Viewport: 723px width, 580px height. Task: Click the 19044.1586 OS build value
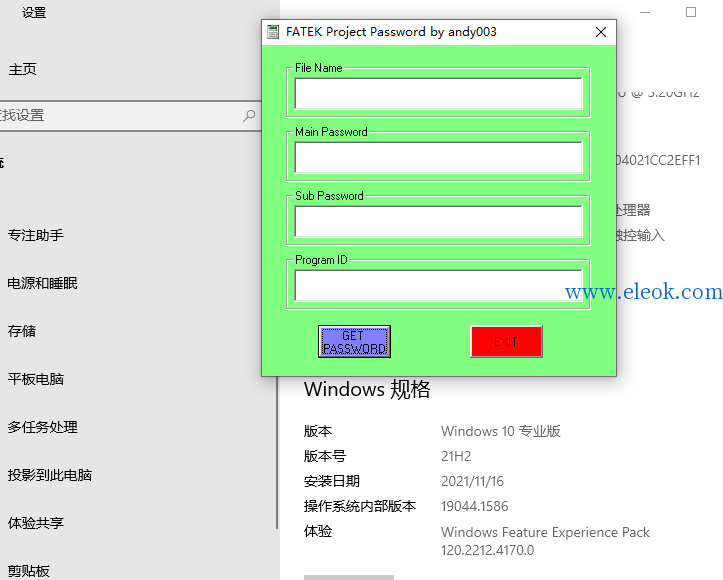pos(474,506)
